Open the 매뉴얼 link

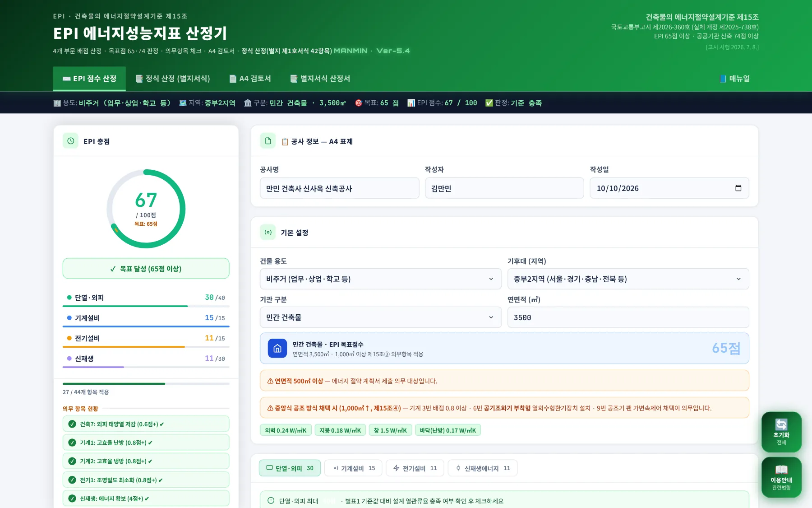[735, 79]
